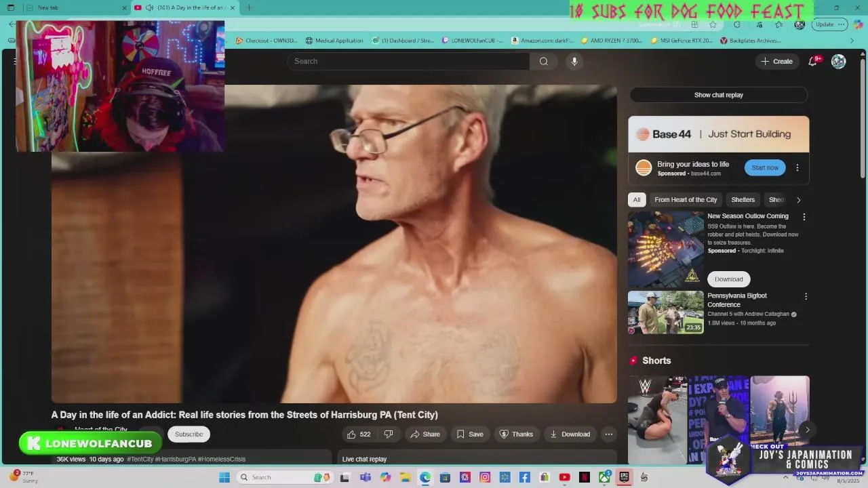Show hidden system tray icons
This screenshot has height=488, width=868.
point(785,477)
